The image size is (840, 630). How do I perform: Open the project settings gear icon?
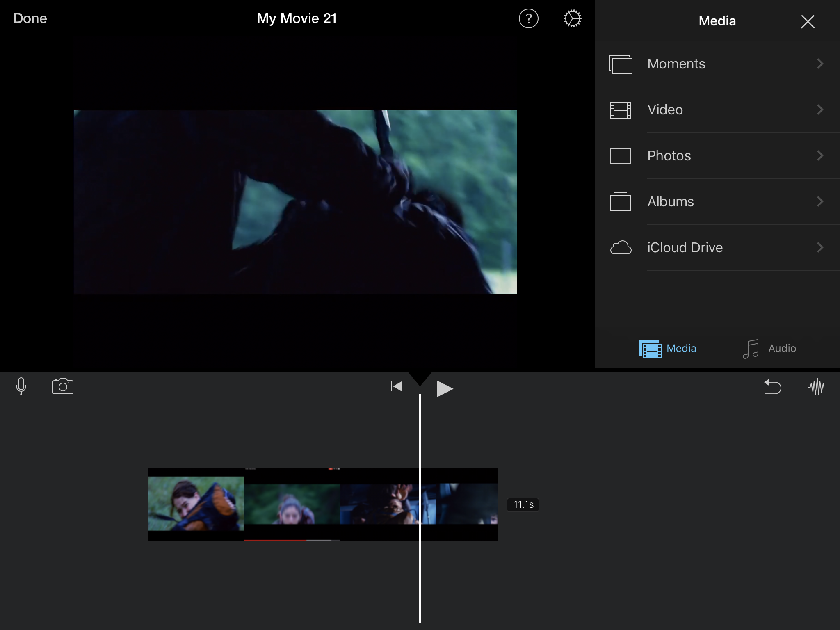pyautogui.click(x=572, y=19)
